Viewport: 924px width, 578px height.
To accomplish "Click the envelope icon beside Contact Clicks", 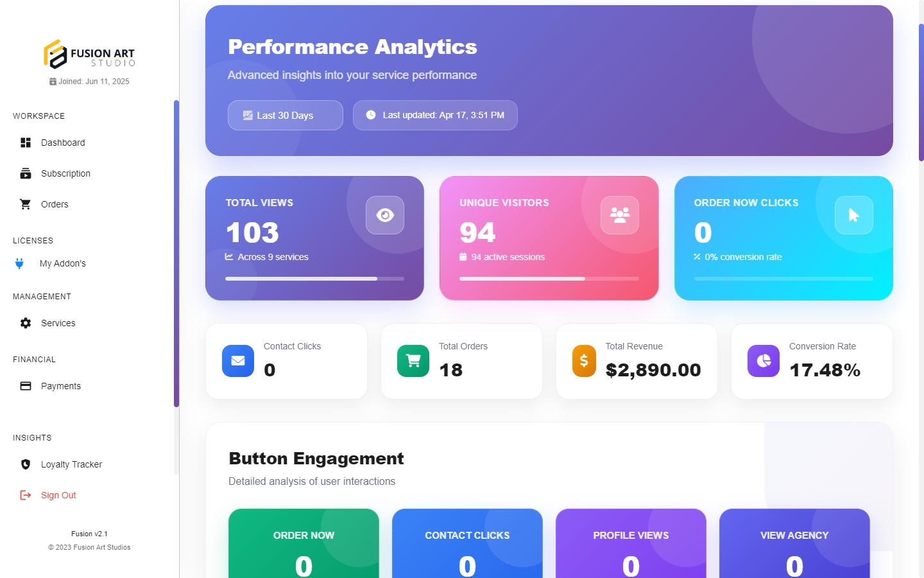I will [x=238, y=361].
